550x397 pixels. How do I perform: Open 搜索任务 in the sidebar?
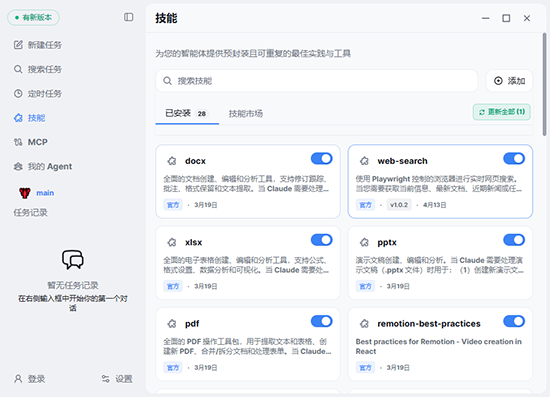[x=45, y=69]
